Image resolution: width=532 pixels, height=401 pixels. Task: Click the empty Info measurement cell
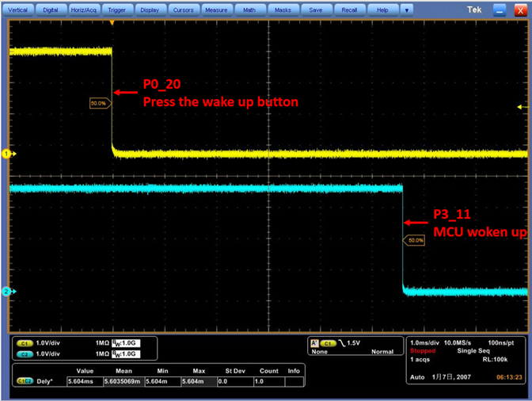click(294, 382)
